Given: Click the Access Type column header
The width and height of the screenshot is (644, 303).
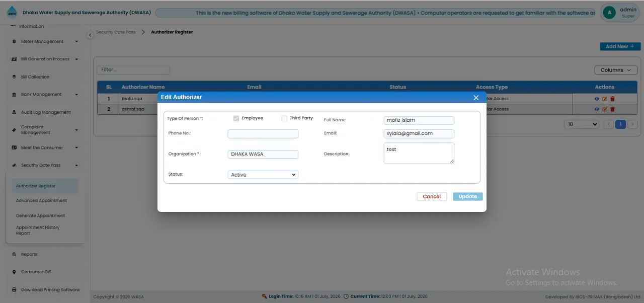Looking at the screenshot, I should pyautogui.click(x=492, y=87).
